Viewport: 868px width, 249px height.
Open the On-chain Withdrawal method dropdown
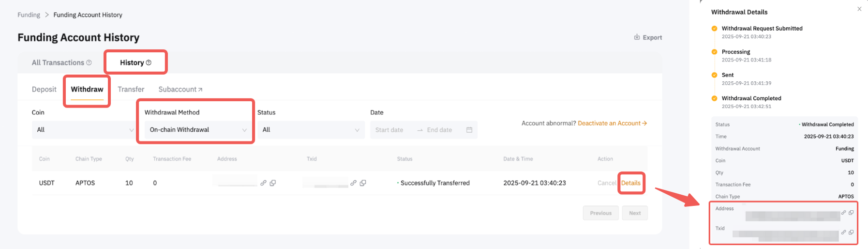coord(196,130)
